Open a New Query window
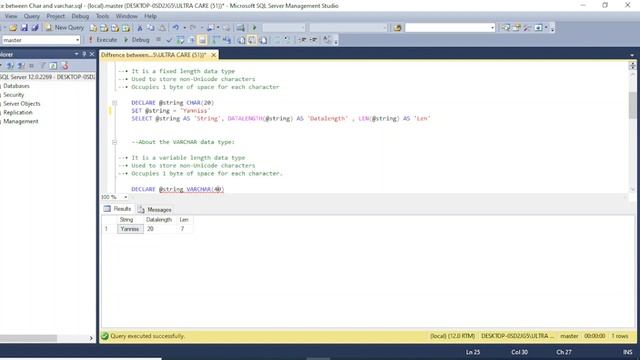The width and height of the screenshot is (640, 360). pos(64,28)
